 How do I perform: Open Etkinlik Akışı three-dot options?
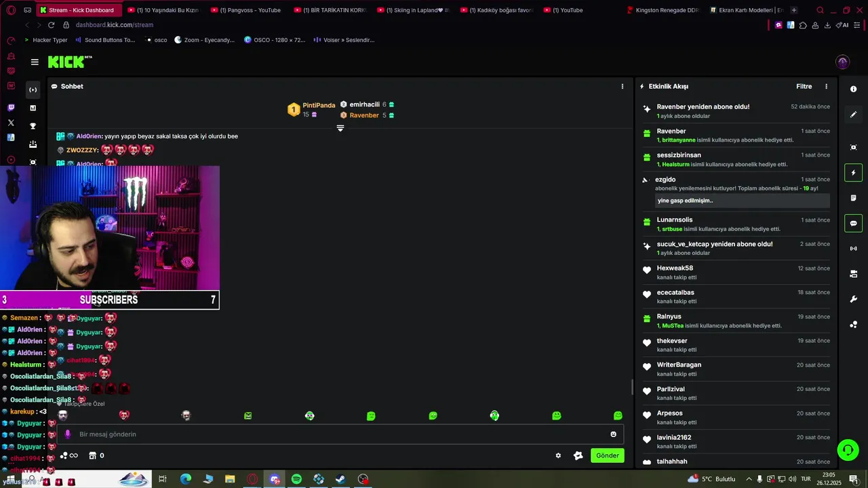(x=826, y=86)
